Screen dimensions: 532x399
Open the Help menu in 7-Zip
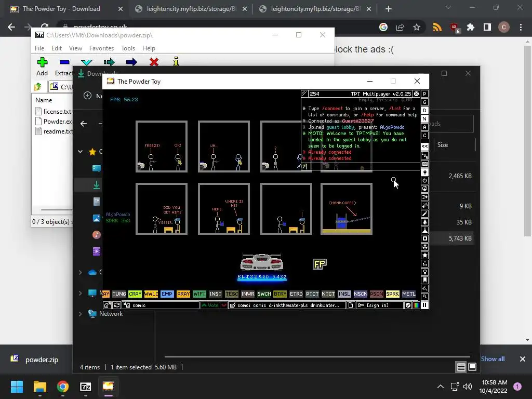[x=149, y=48]
